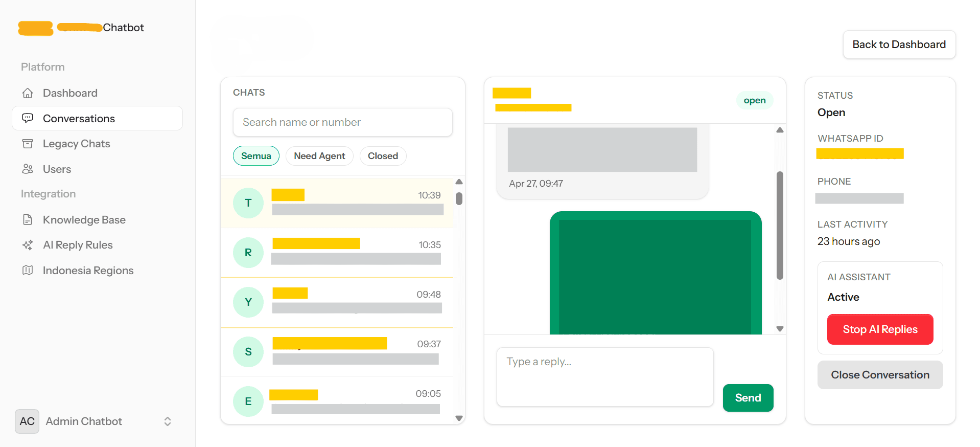Click the Users people icon
The image size is (980, 447).
click(28, 169)
